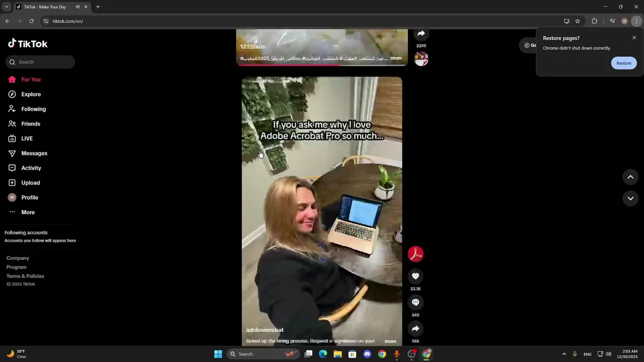Share the previous video with 2319 shares

click(x=421, y=33)
